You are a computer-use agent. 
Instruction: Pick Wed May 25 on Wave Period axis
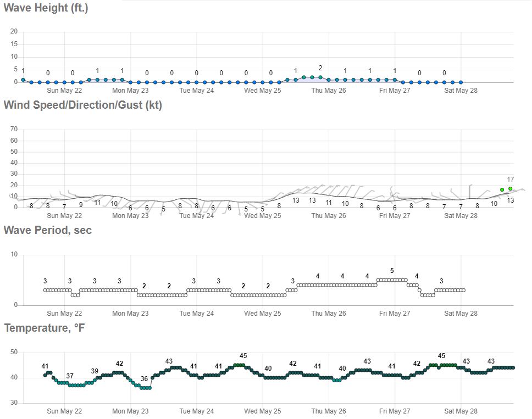263,314
